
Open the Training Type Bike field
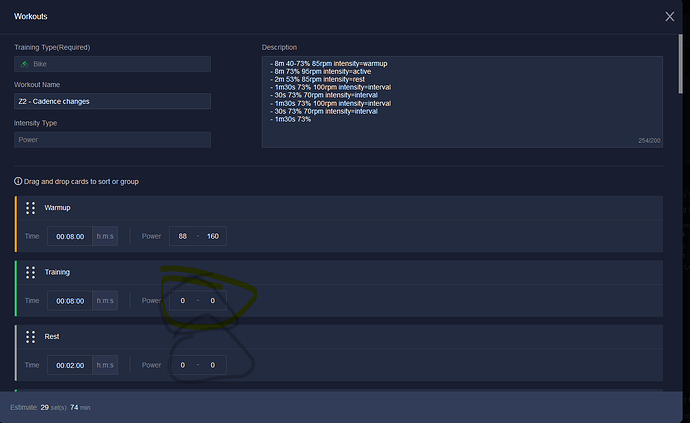(112, 64)
